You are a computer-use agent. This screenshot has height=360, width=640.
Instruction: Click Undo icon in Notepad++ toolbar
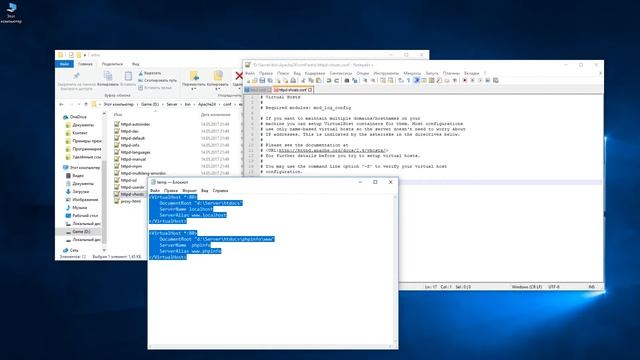pyautogui.click(x=329, y=80)
